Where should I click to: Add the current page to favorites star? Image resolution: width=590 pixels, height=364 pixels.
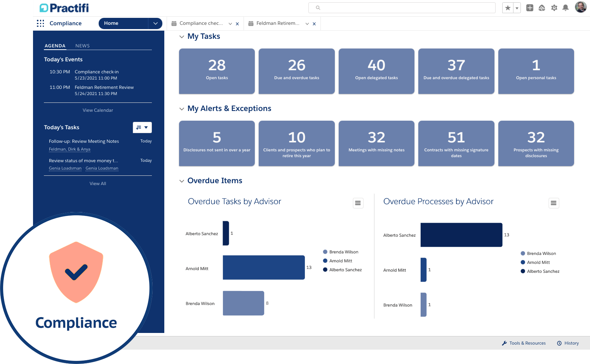507,7
